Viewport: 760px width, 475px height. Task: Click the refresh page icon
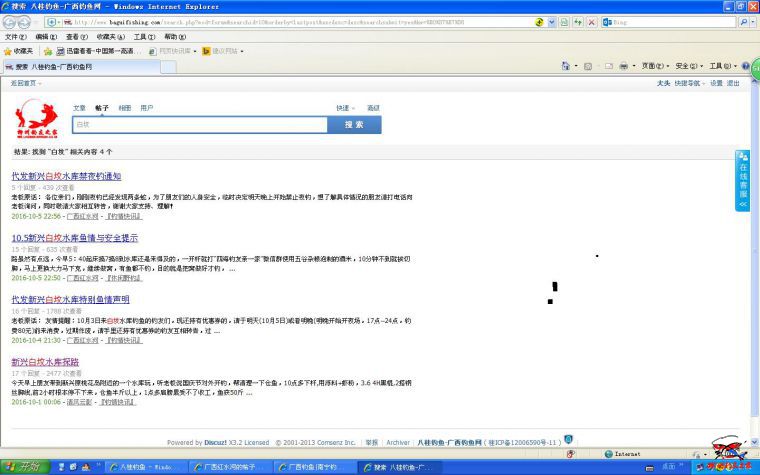[x=578, y=22]
